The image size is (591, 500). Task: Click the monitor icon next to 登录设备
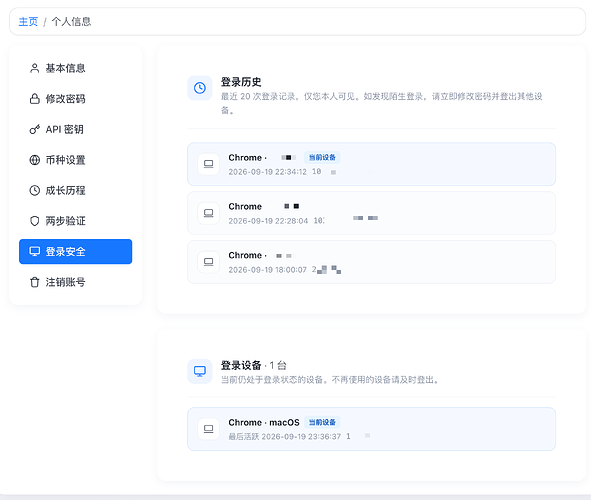(x=200, y=371)
